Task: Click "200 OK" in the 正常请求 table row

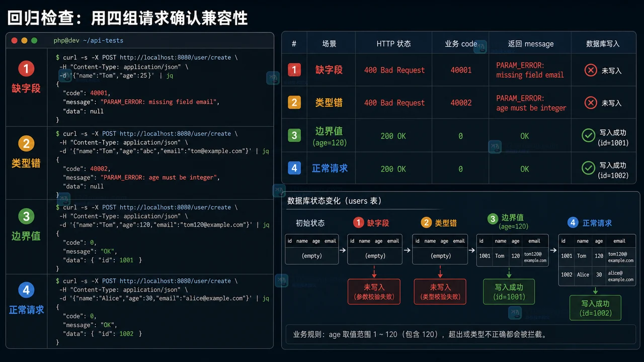Action: click(x=393, y=169)
